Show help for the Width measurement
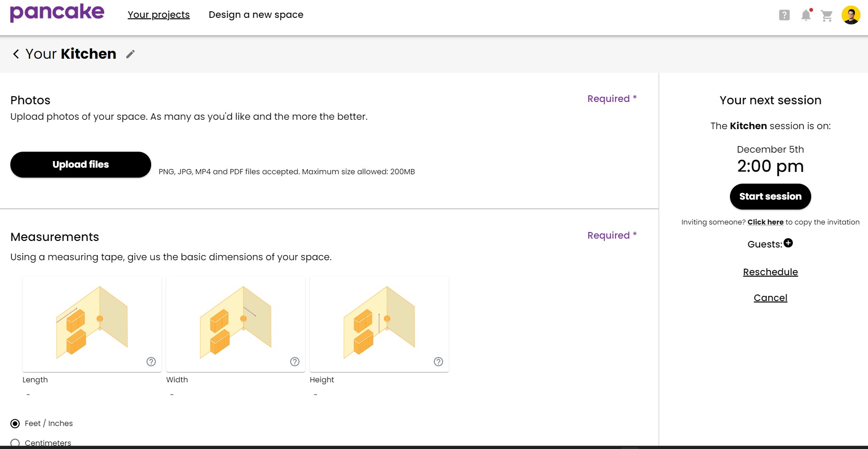868x449 pixels. click(x=295, y=362)
